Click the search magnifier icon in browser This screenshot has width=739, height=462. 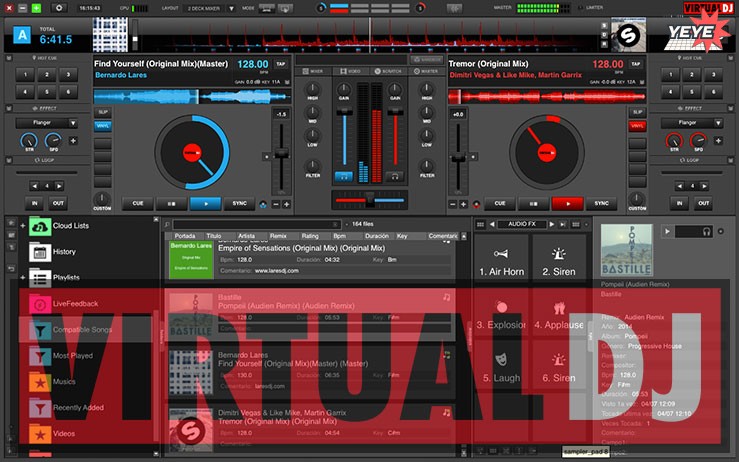(x=167, y=224)
